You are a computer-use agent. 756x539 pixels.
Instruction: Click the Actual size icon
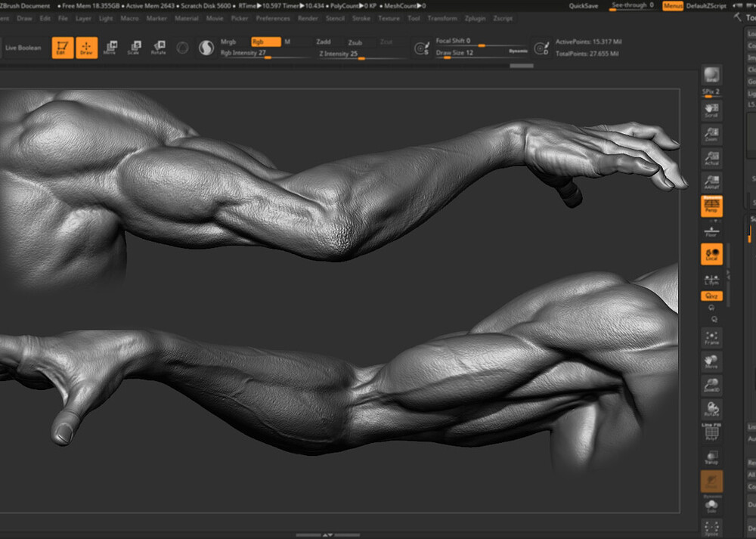[x=711, y=159]
